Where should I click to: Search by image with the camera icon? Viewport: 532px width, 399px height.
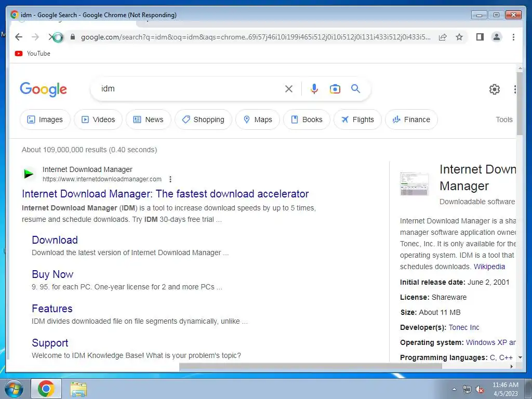point(335,89)
